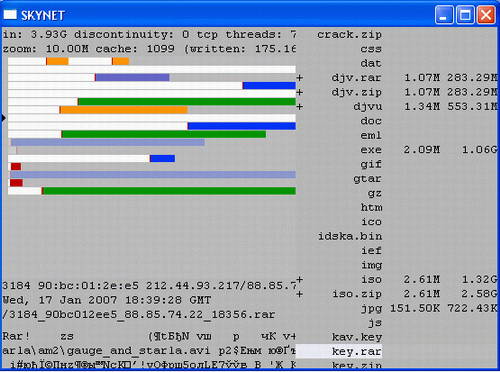Screen dimensions: 500x372
Task: Select the gtar entry
Action: 367,179
